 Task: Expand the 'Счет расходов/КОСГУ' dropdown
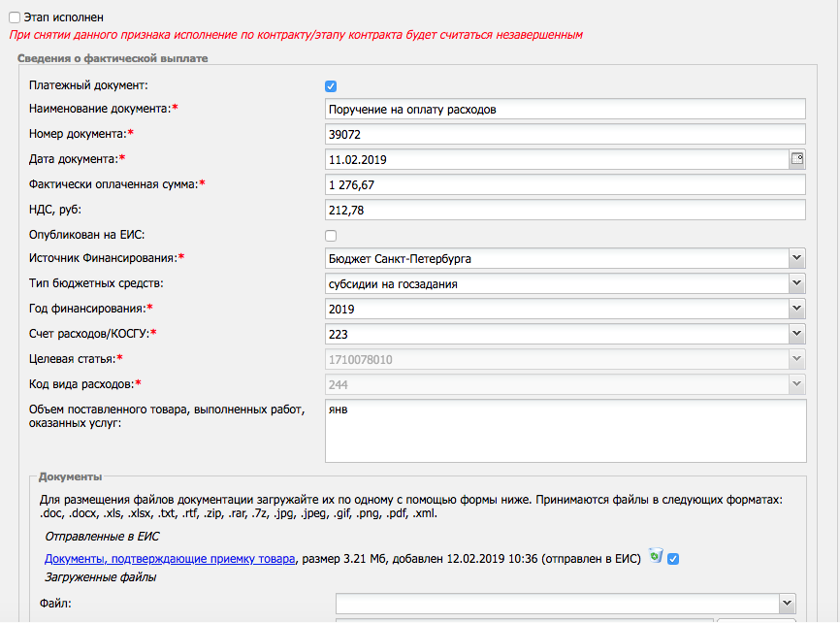pos(796,334)
